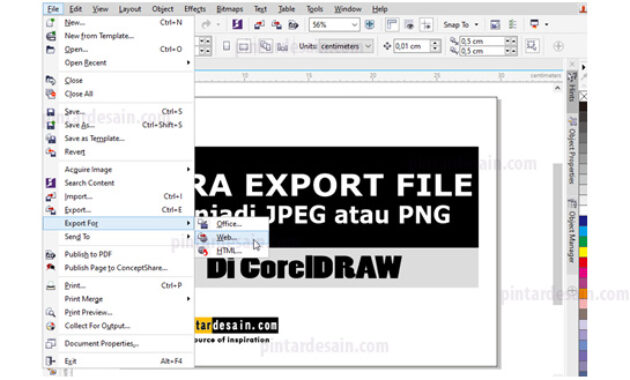Open the Tools menu
Viewport: 630px width, 380px height.
315,9
